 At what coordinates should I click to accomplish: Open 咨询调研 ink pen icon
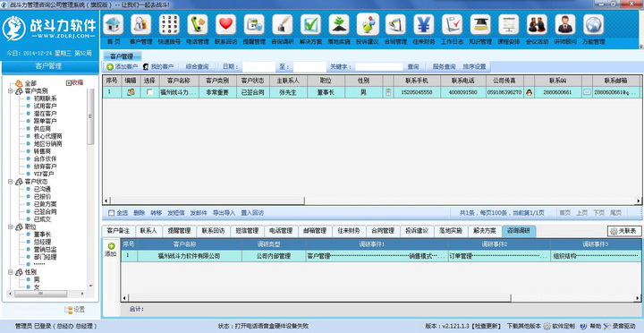tap(282, 25)
